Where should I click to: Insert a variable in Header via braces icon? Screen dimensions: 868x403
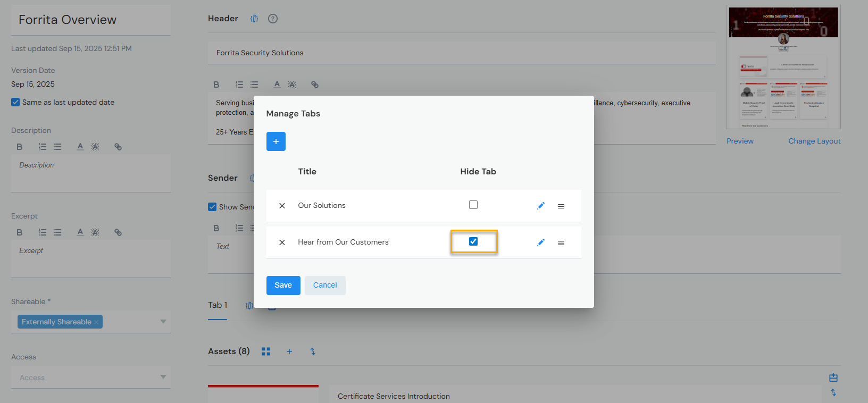254,19
